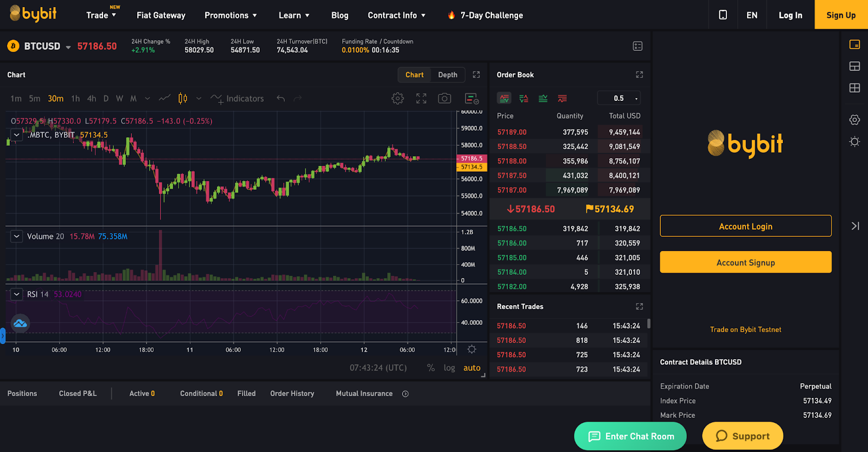The width and height of the screenshot is (868, 452).
Task: Open the Order History tab
Action: pos(292,393)
